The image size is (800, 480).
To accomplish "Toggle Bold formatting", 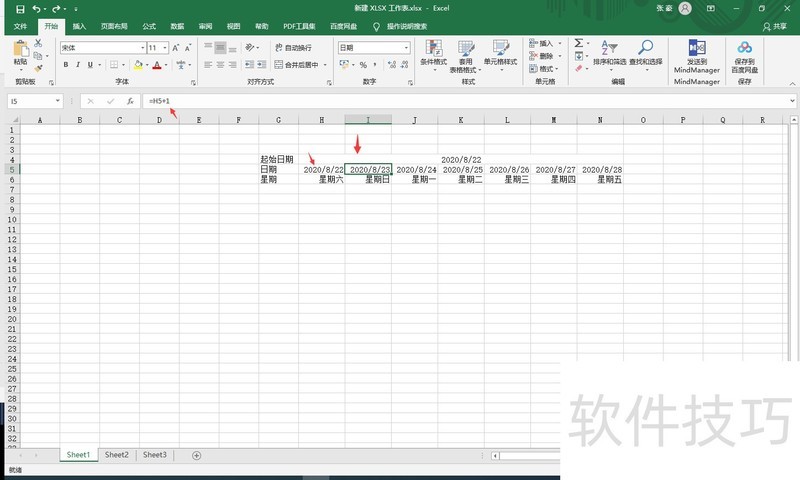I will tap(65, 65).
